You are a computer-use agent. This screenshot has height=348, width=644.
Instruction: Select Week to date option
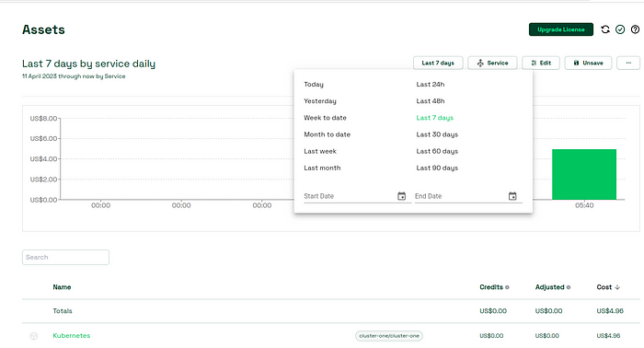(x=326, y=118)
